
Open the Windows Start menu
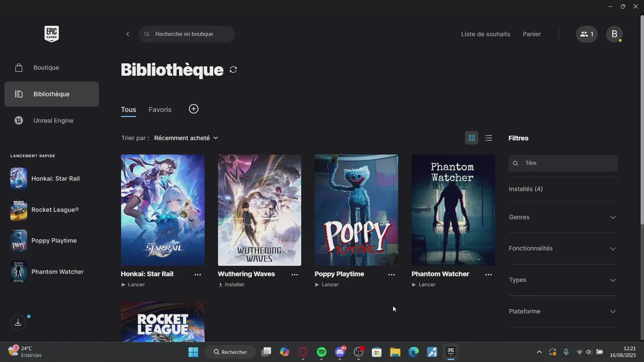point(193,352)
